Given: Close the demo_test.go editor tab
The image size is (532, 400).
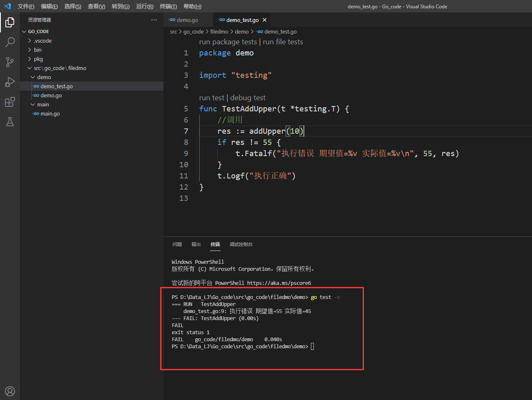Looking at the screenshot, I should [265, 20].
